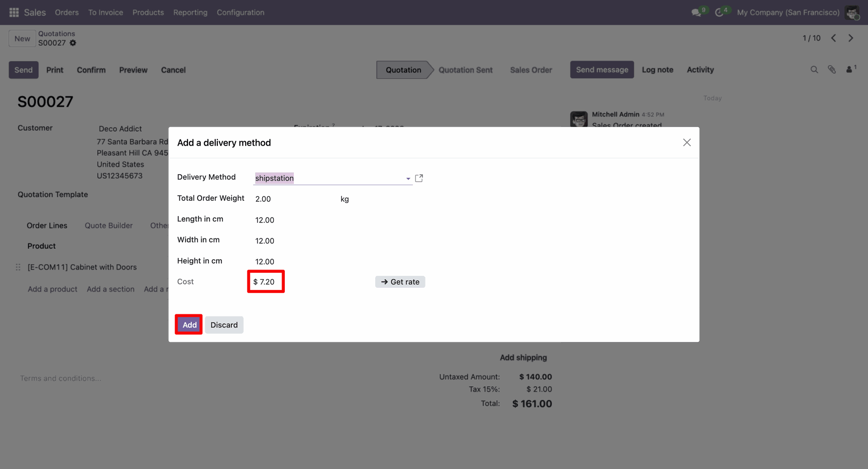Image resolution: width=868 pixels, height=469 pixels.
Task: Click the Total Order Weight field
Action: (x=294, y=199)
